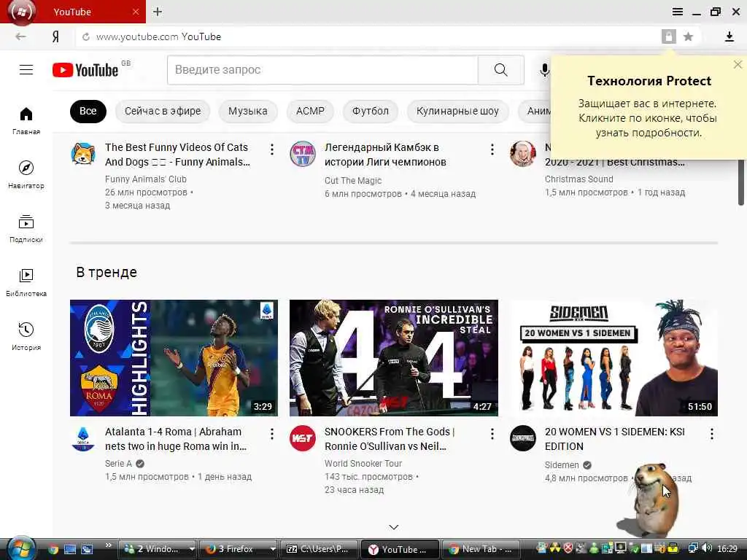This screenshot has width=747, height=560.
Task: Open Atalanta 1-4 Roma video title
Action: (176, 439)
